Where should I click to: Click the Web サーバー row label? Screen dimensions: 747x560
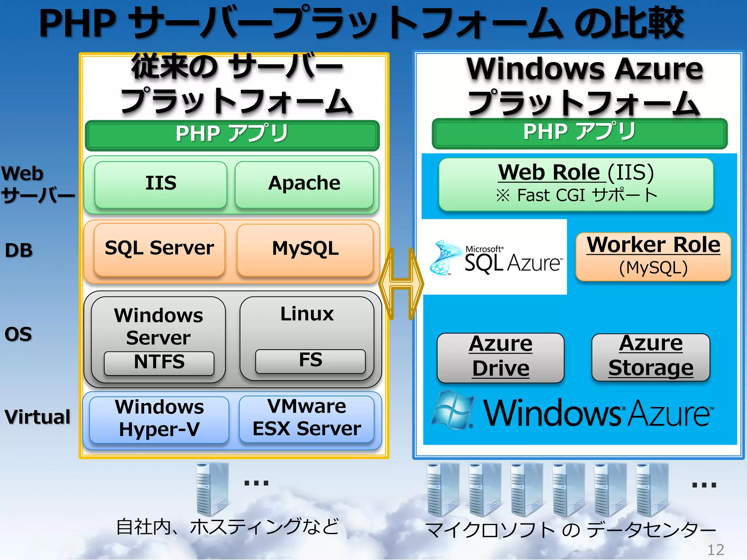38,184
